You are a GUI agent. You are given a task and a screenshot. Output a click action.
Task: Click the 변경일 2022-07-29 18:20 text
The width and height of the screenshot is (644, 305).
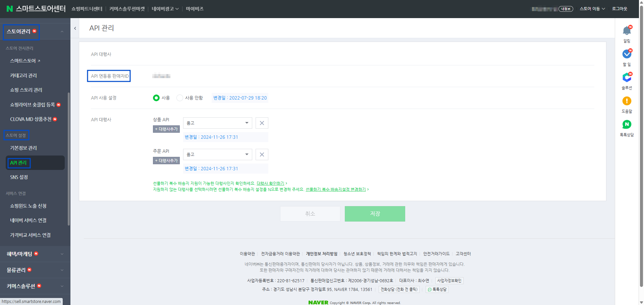click(240, 98)
